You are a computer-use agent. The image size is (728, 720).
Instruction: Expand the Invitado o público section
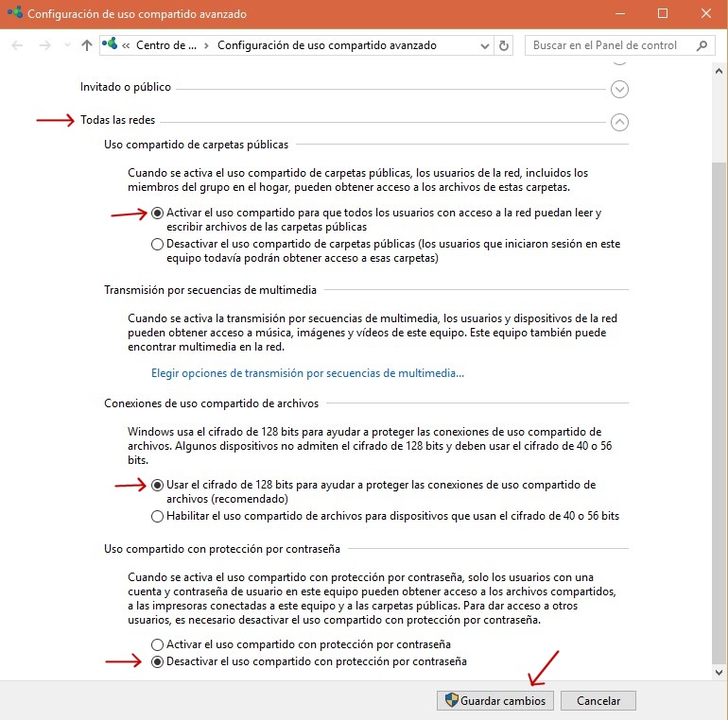(x=619, y=89)
